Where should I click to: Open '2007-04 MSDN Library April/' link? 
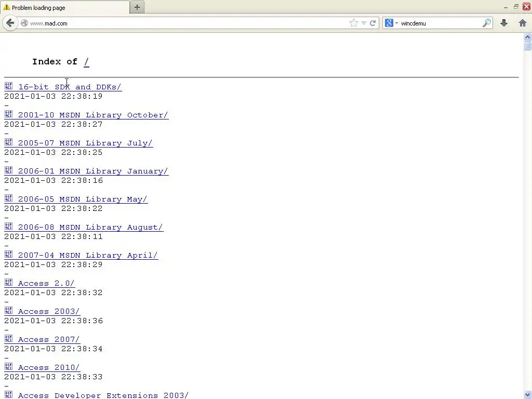[88, 255]
